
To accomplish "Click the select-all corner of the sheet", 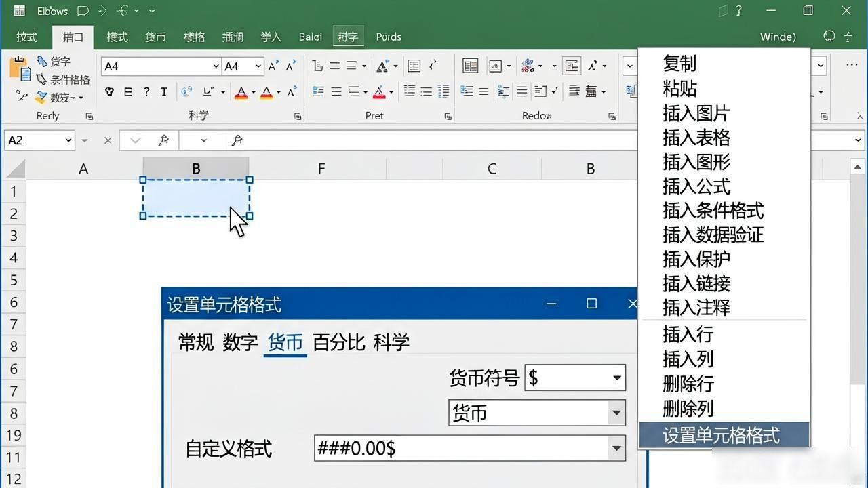I will 14,169.
